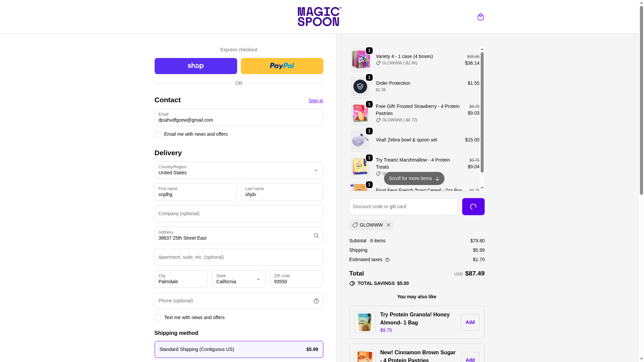The image size is (644, 362).
Task: Click the address search magnifier icon
Action: pos(316,236)
